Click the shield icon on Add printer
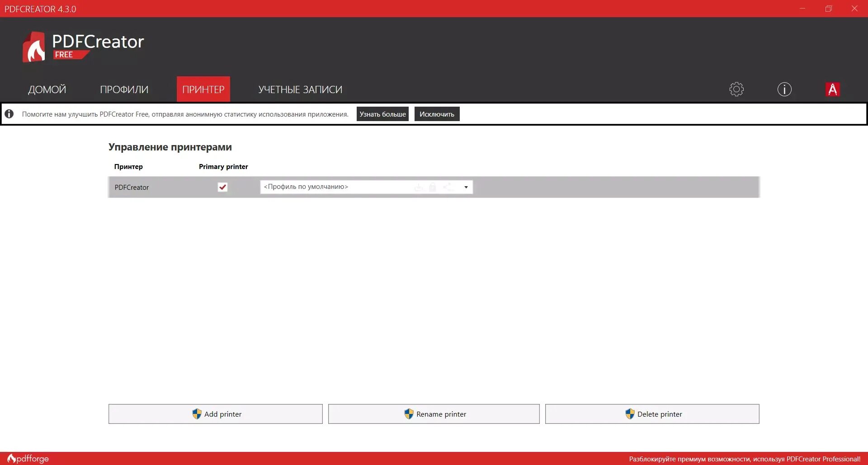 (197, 414)
